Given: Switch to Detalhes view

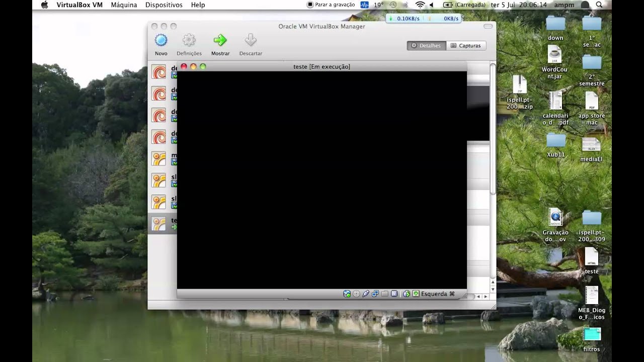Looking at the screenshot, I should coord(426,46).
